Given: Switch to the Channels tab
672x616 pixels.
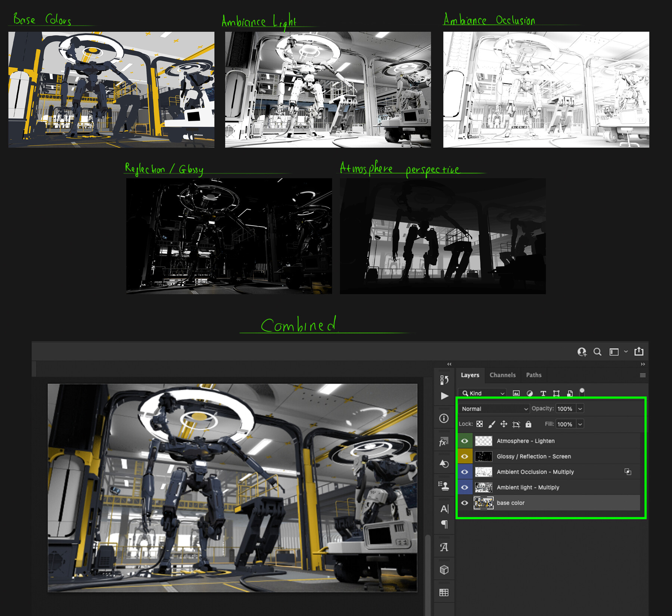Looking at the screenshot, I should pos(503,375).
